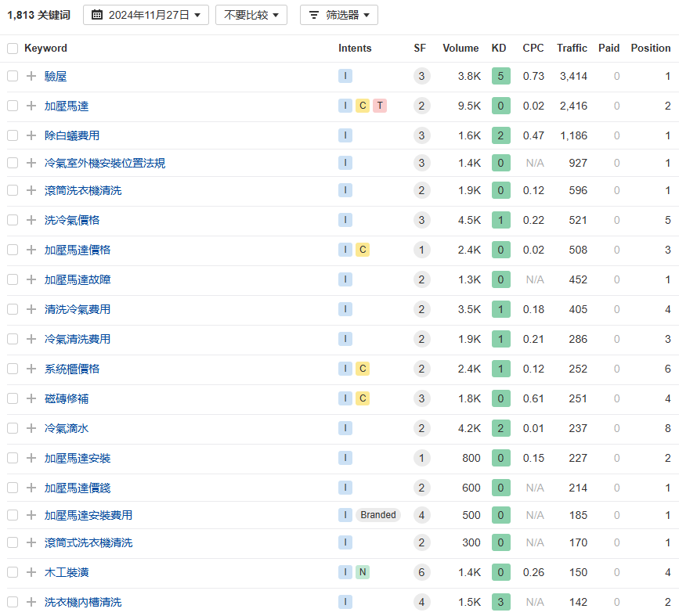Click the Intents column header
The image size is (679, 616).
coord(355,48)
